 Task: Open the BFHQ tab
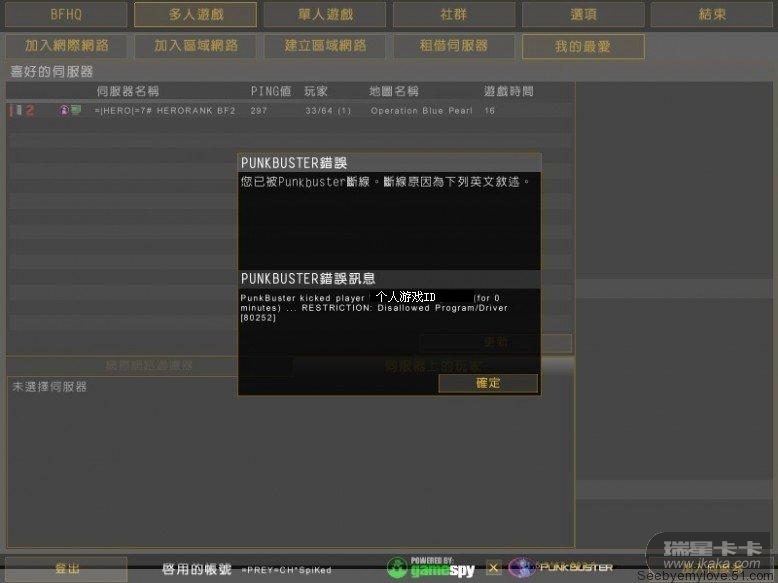(66, 14)
